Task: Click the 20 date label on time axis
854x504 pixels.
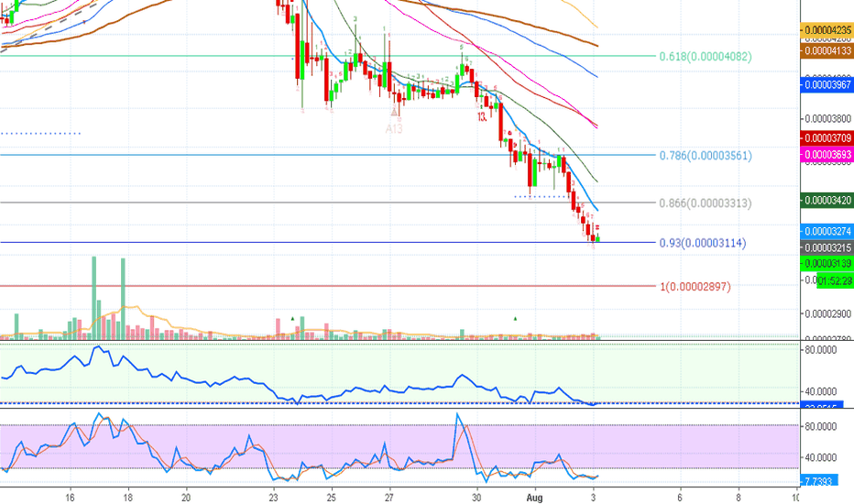Action: pyautogui.click(x=186, y=498)
